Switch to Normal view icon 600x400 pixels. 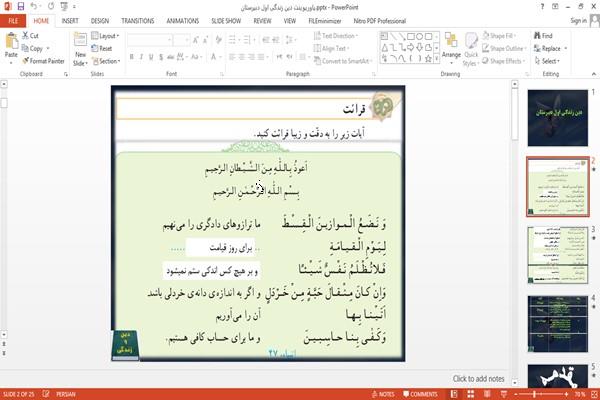click(454, 394)
